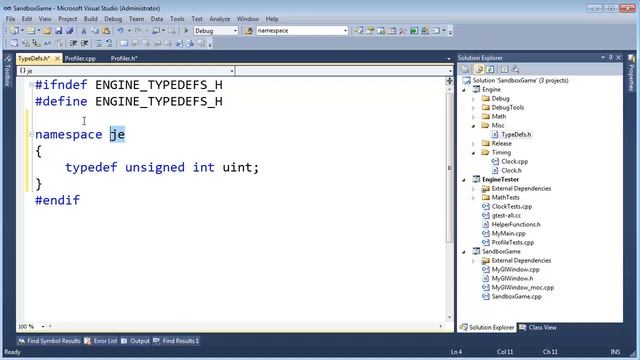Click the Add New Item toolbar icon
Viewport: 640px width, 360px height.
pyautogui.click(x=31, y=31)
